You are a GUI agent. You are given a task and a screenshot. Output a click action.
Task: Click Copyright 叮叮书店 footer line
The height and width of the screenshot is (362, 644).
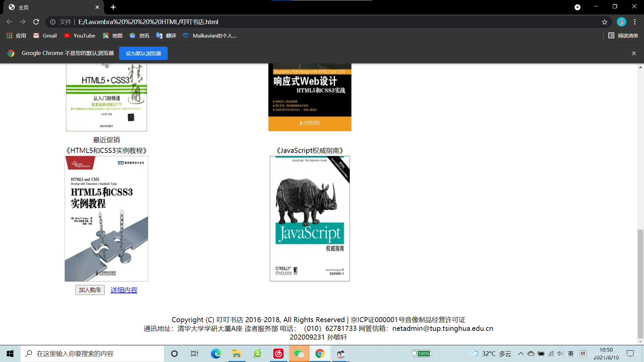pos(318,320)
